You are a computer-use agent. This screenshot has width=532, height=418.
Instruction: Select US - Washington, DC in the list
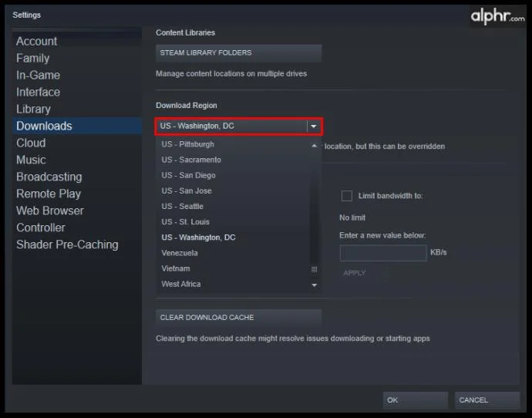tap(233, 238)
